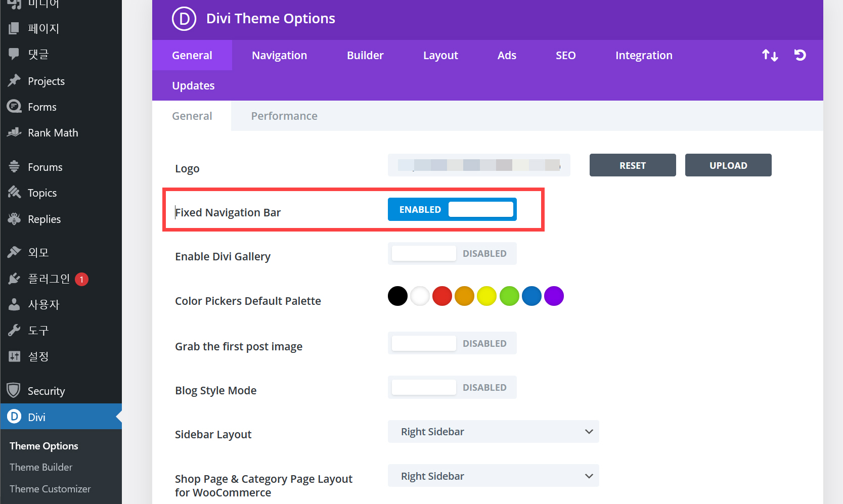Click the Appearance (외모) brush icon
The height and width of the screenshot is (504, 843).
(x=14, y=252)
